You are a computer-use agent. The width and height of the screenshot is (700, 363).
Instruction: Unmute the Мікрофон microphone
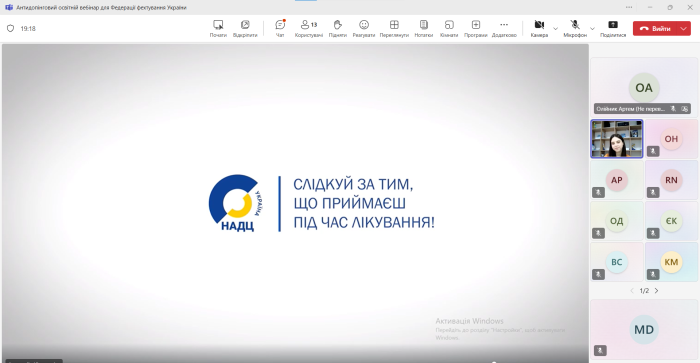point(575,29)
